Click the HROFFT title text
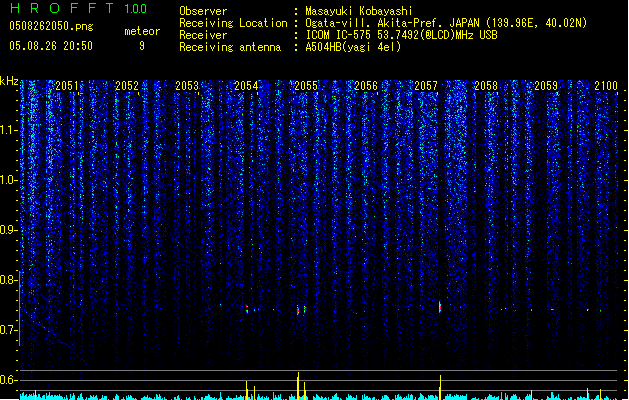Viewport: 629px width, 400px height. click(62, 8)
